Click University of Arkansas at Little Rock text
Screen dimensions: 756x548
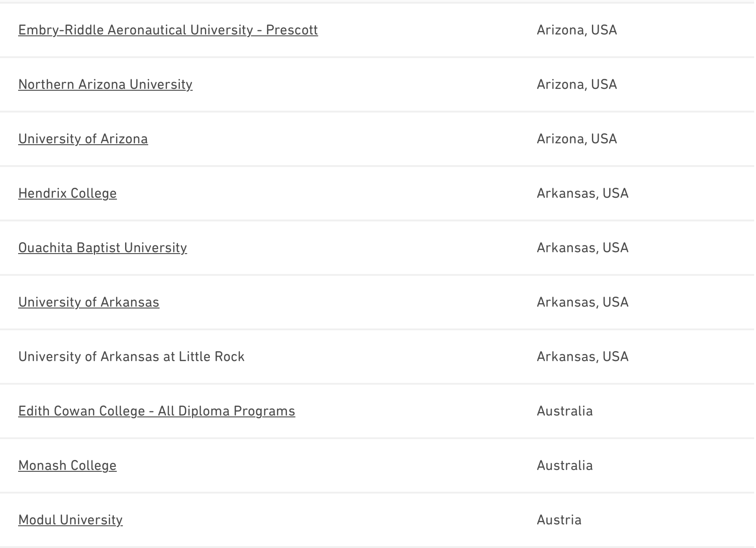131,357
